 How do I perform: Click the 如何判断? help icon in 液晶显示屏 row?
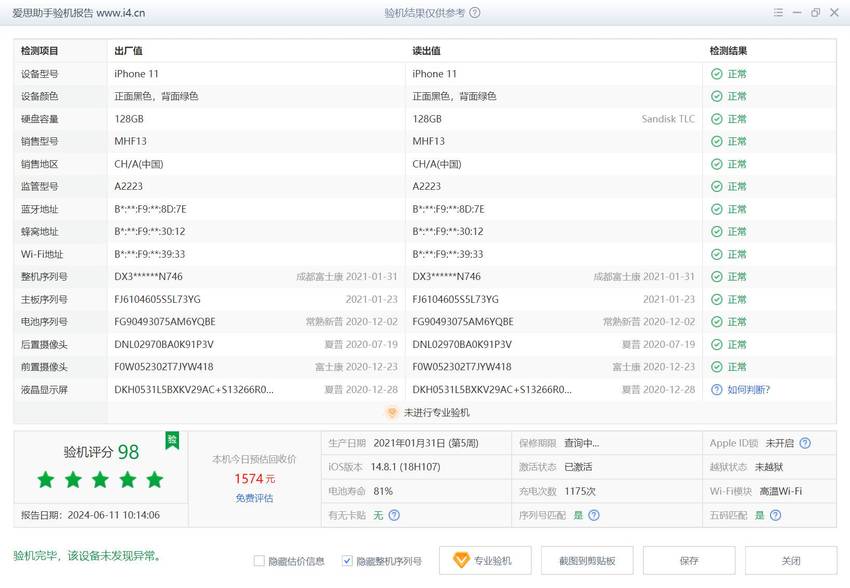coord(717,390)
